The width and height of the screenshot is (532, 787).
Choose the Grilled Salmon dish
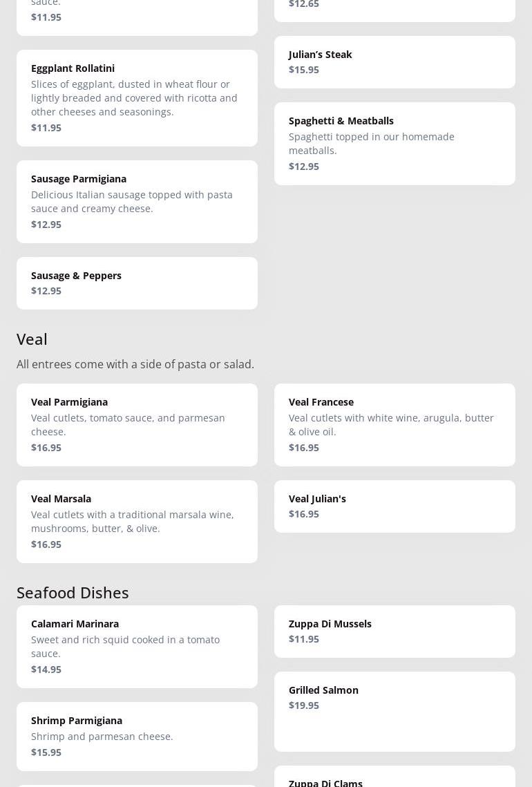(394, 711)
